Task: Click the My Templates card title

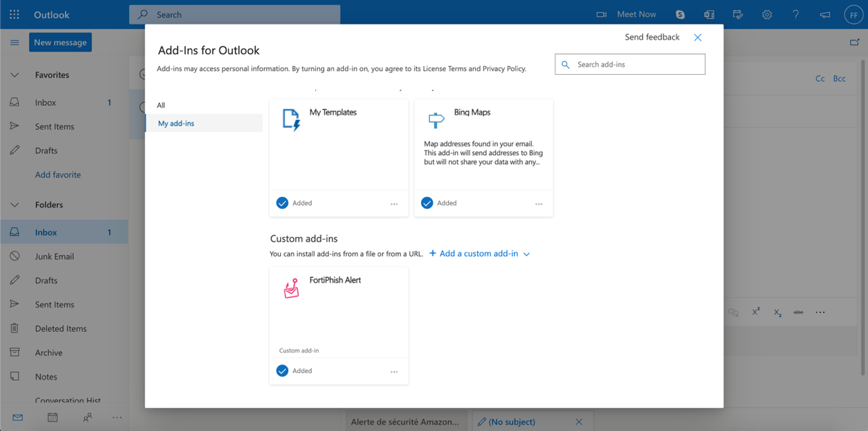Action: 333,113
